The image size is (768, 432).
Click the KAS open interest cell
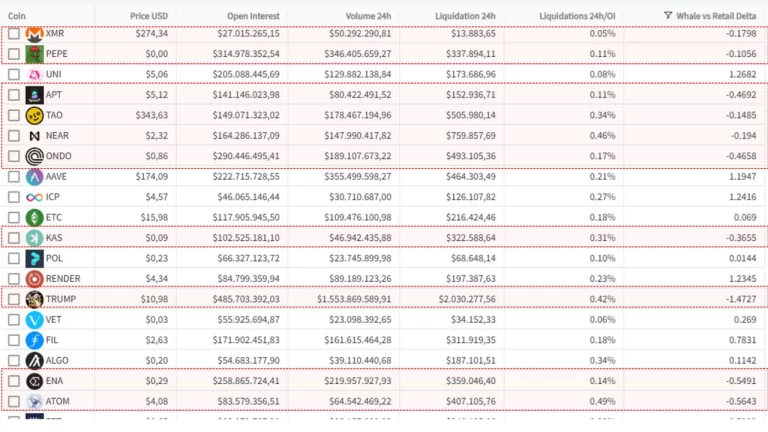(245, 238)
